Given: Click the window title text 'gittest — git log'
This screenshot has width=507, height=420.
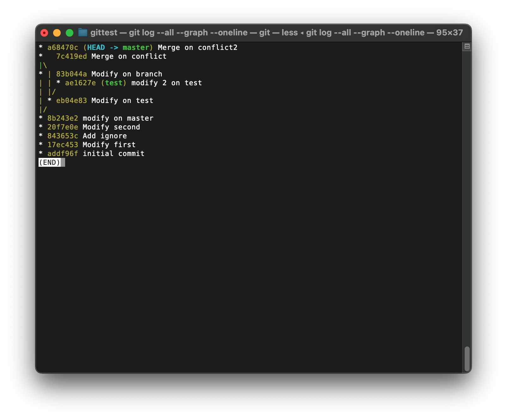Looking at the screenshot, I should [x=123, y=33].
